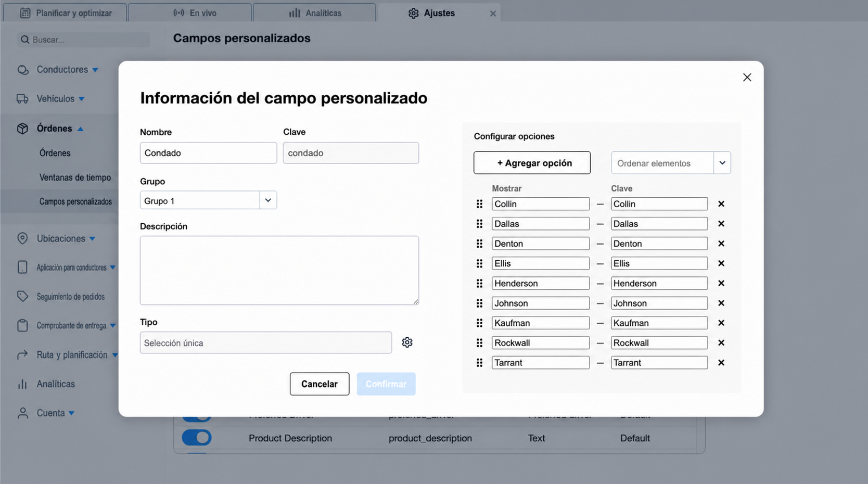Click the search magnifier icon in sidebar

(x=24, y=40)
